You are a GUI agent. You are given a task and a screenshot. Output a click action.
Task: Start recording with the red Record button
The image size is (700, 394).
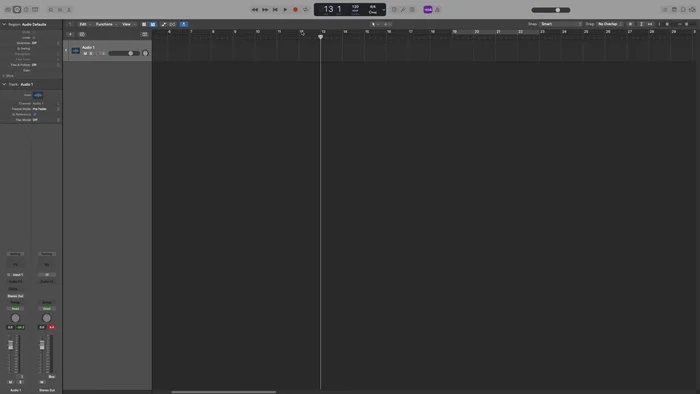point(295,9)
